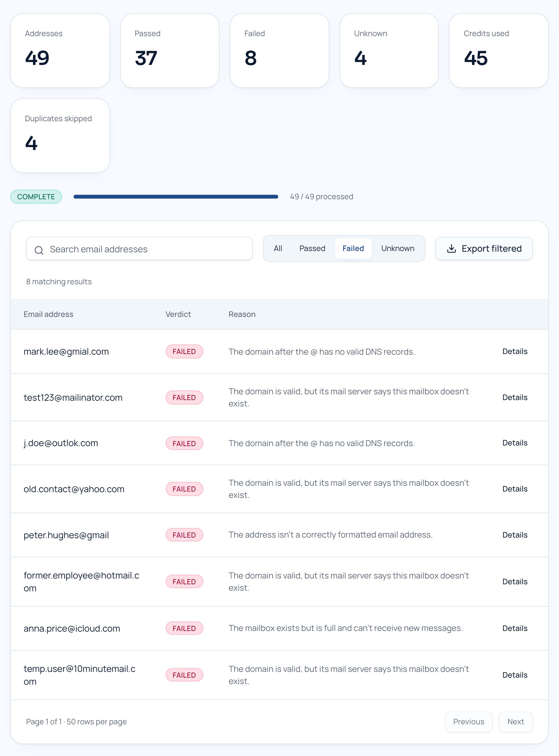Click the Next page button
The image size is (559, 756).
click(516, 722)
